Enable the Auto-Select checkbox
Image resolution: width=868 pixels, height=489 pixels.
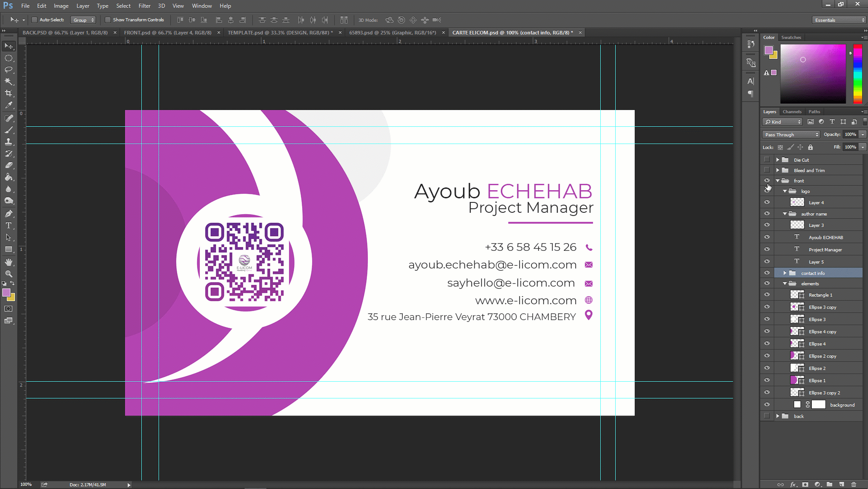(34, 20)
